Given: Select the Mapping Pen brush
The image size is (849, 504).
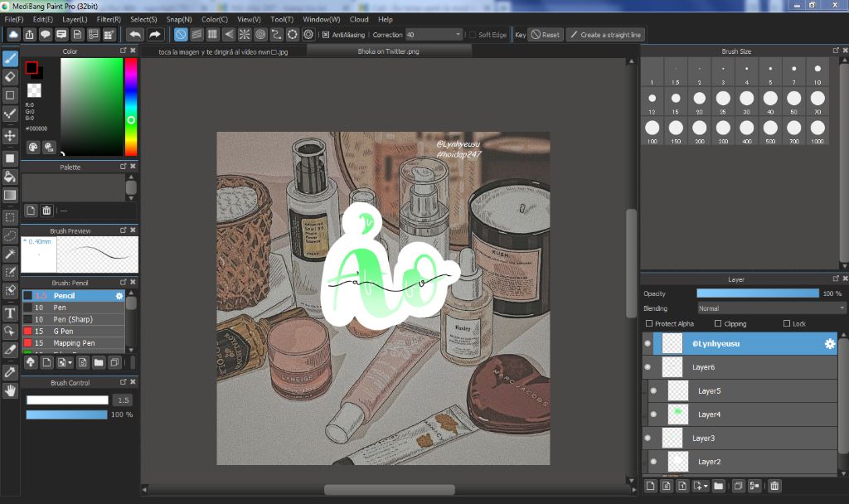Looking at the screenshot, I should coord(74,343).
